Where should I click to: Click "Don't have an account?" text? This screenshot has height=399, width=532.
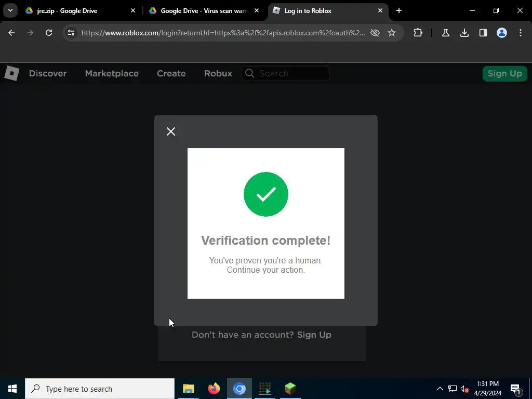pos(243,335)
